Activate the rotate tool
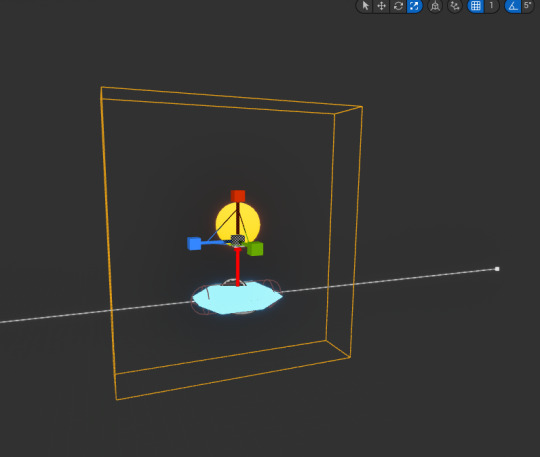Image resolution: width=540 pixels, height=457 pixels. coord(398,6)
